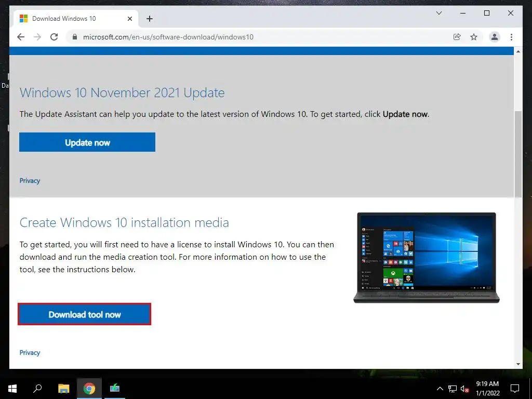Click the muted volume tray icon

pyautogui.click(x=464, y=389)
